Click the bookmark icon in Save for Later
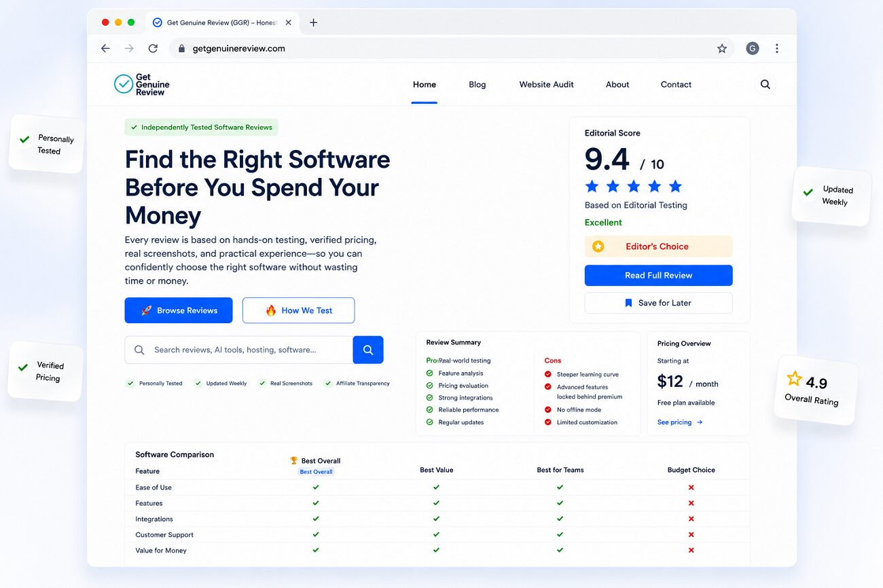883x588 pixels. click(x=628, y=303)
